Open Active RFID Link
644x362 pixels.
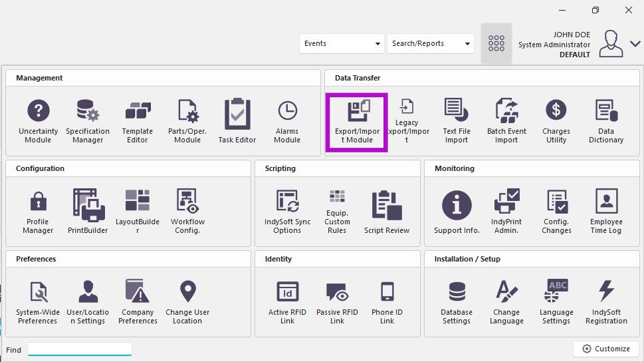(x=287, y=301)
